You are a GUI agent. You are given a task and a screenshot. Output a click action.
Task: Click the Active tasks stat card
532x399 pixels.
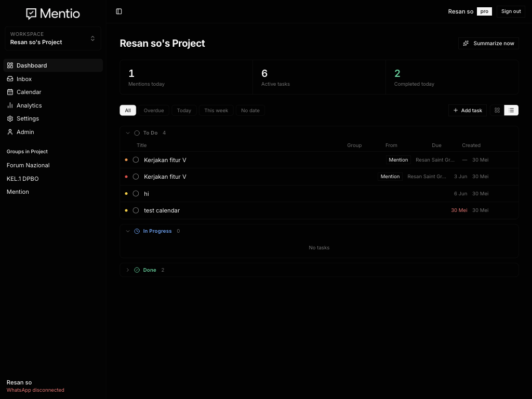click(319, 77)
